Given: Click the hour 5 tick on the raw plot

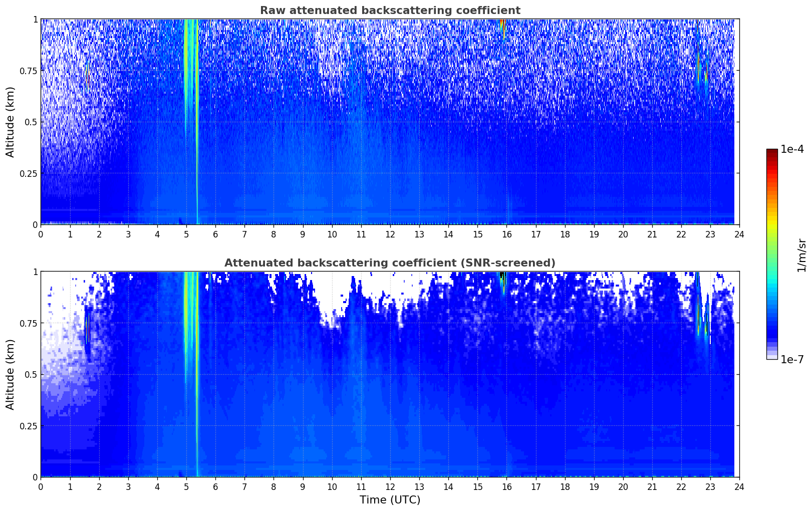Looking at the screenshot, I should click(186, 234).
